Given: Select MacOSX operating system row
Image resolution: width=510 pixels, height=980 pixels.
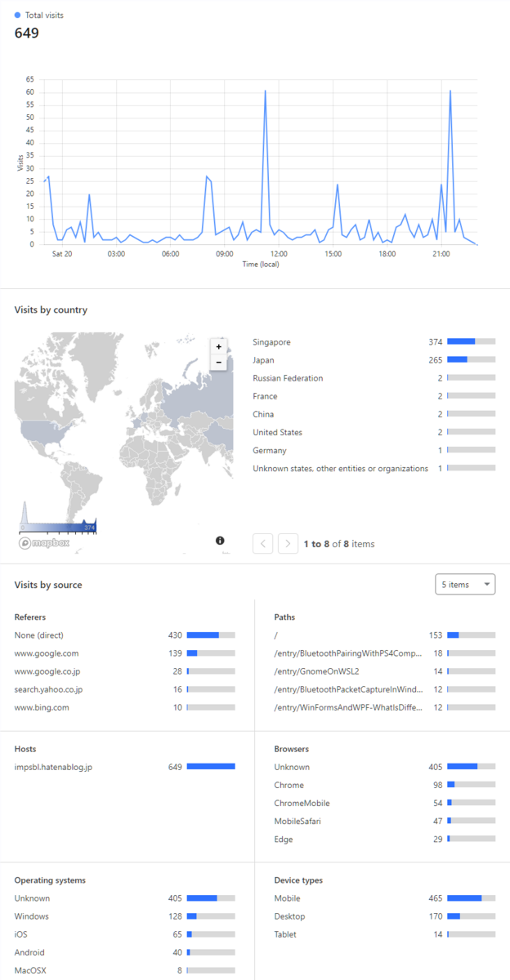Looking at the screenshot, I should (x=125, y=970).
